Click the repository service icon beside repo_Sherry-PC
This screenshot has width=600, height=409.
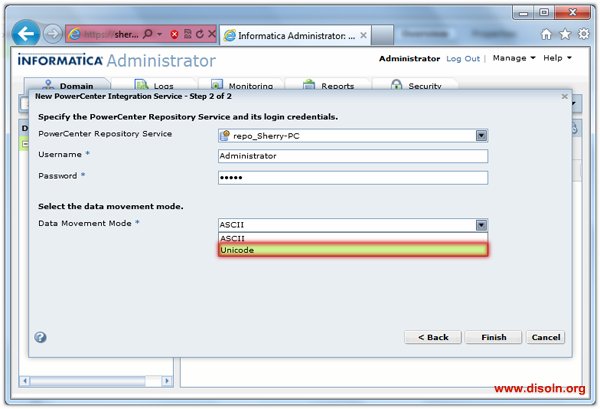[x=225, y=135]
